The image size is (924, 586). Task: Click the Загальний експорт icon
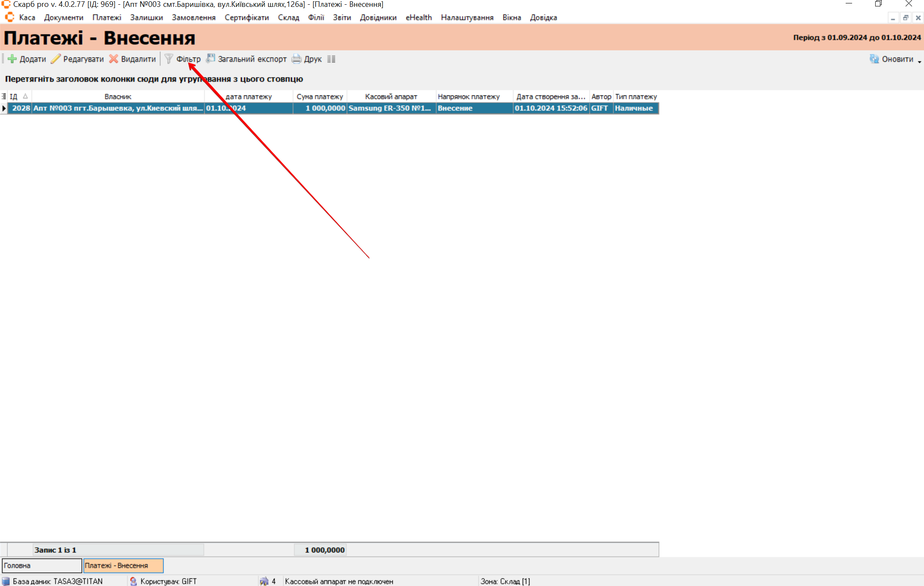coord(211,59)
